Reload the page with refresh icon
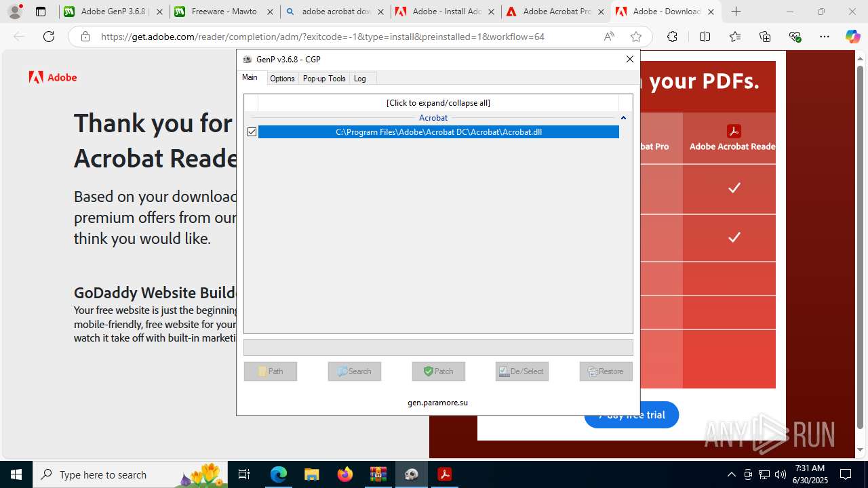Viewport: 868px width, 488px height. coord(49,37)
